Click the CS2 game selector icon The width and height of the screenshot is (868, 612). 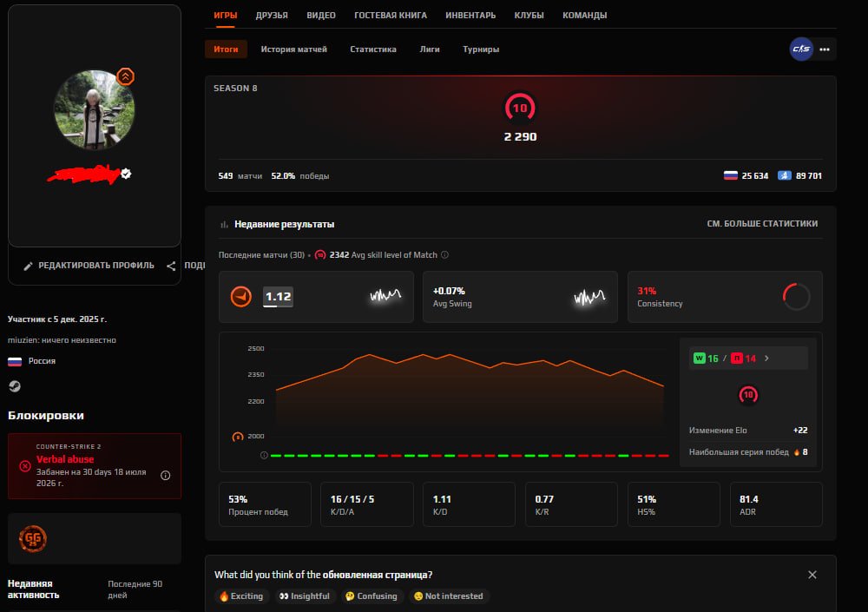point(801,49)
